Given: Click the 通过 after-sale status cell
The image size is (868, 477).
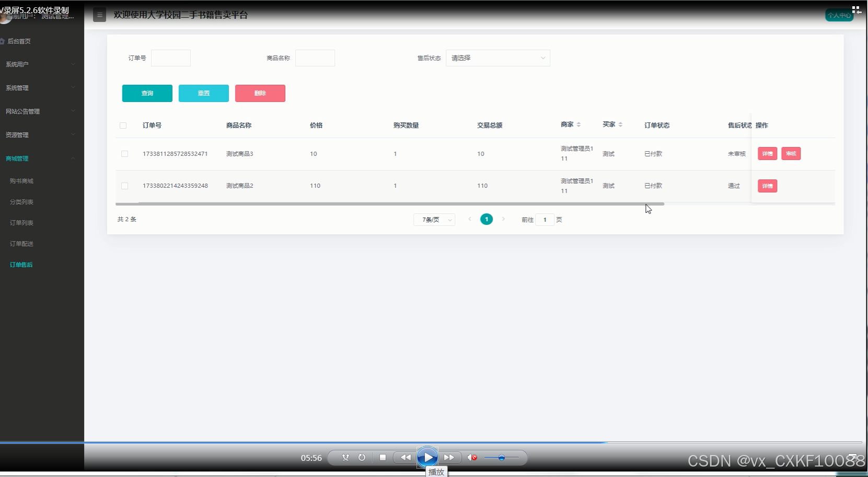Looking at the screenshot, I should click(x=734, y=186).
